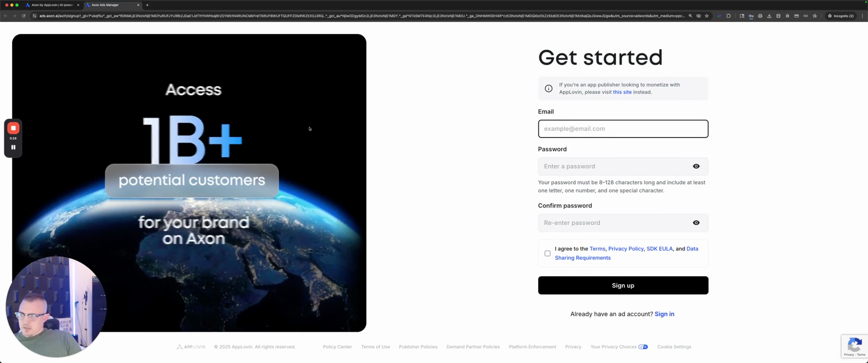
Task: Toggle Your Privacy Choices switch icon
Action: click(x=643, y=347)
